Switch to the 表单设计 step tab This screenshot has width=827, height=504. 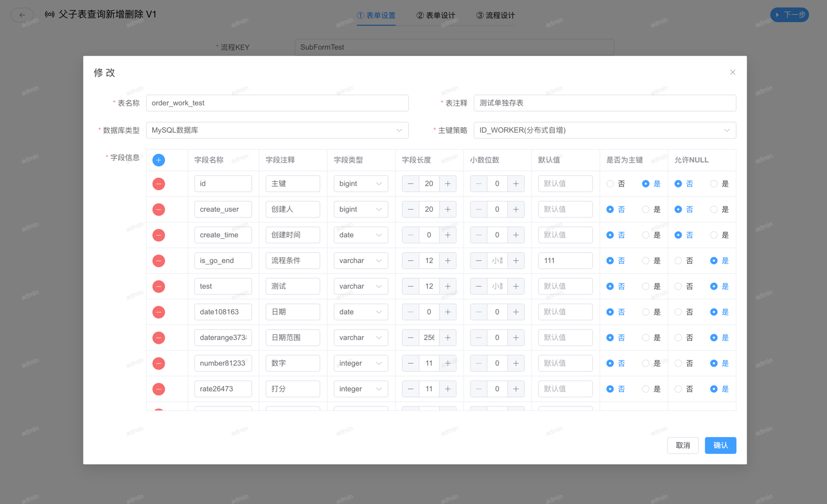click(436, 16)
